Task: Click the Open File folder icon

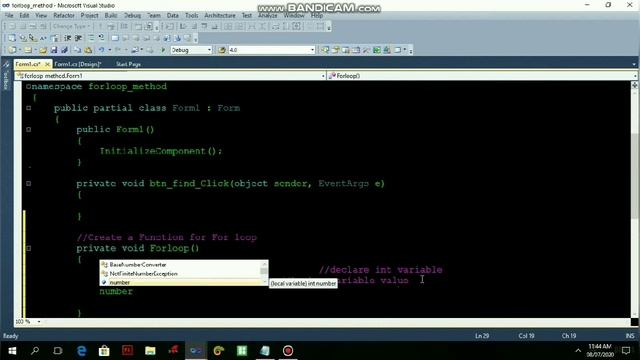Action: coord(43,50)
